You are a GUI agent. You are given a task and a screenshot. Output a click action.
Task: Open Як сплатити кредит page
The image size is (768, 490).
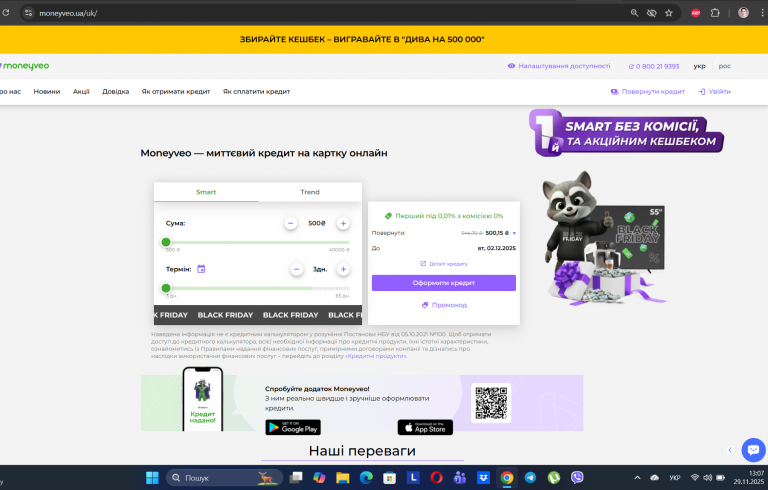pos(256,92)
